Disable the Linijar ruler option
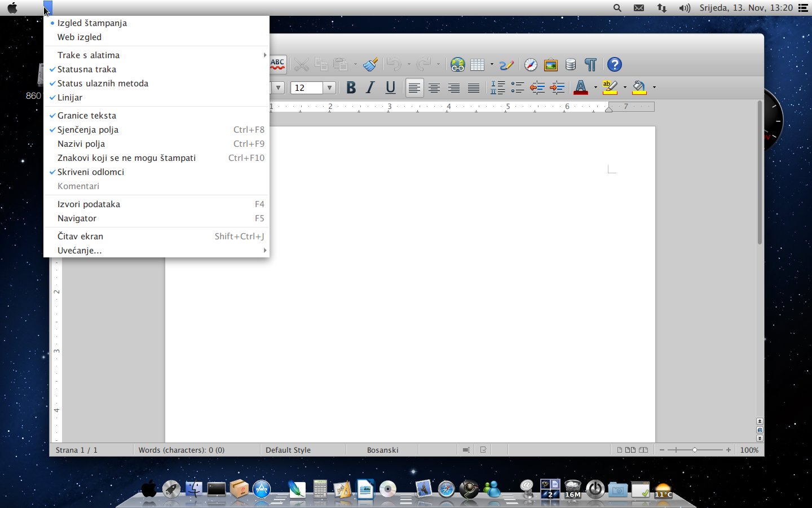The height and width of the screenshot is (508, 812). click(x=70, y=98)
